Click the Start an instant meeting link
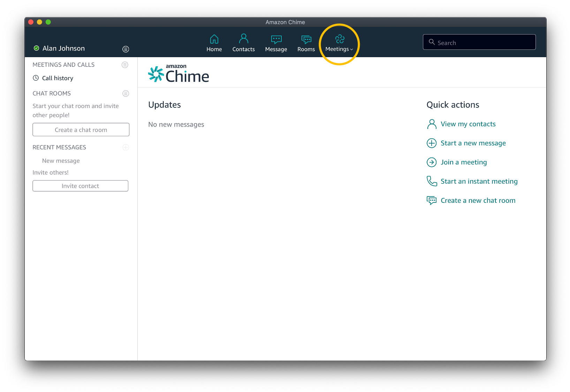Viewport: 570px width, 392px height. click(x=479, y=182)
